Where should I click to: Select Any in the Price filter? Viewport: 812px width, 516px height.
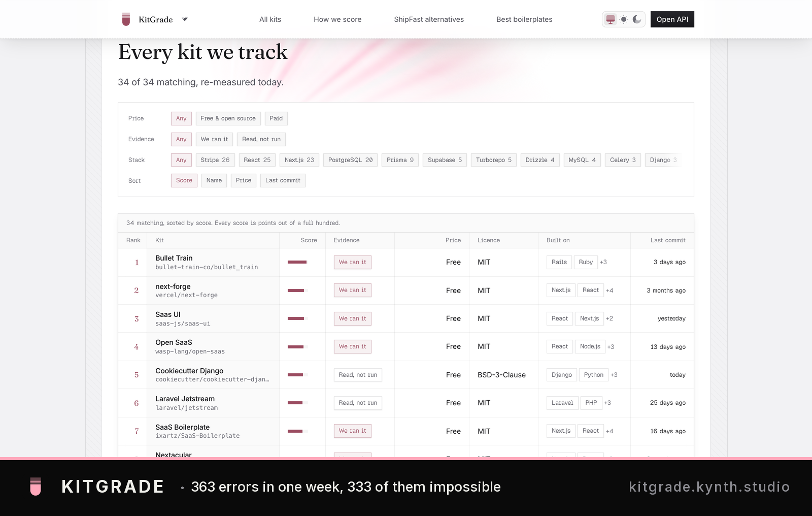tap(181, 118)
